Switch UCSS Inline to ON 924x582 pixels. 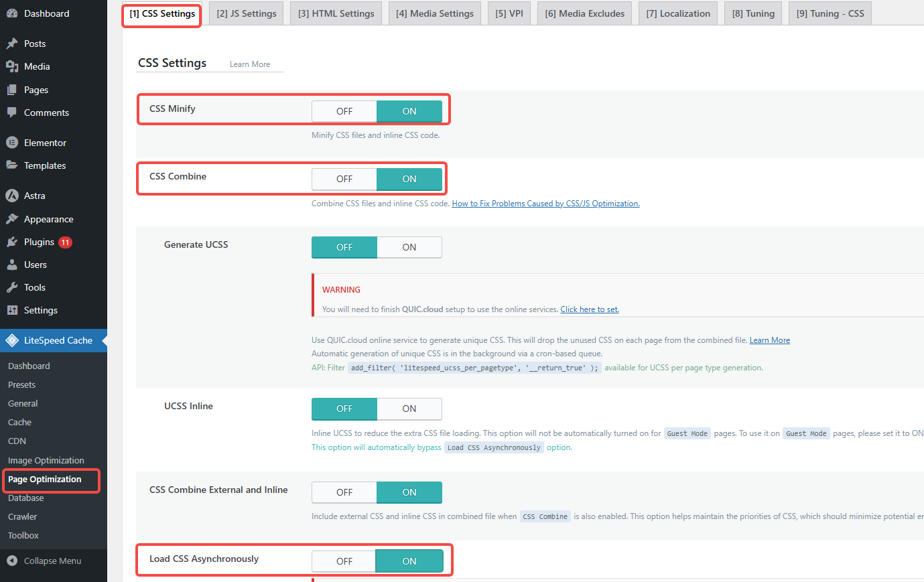tap(409, 409)
